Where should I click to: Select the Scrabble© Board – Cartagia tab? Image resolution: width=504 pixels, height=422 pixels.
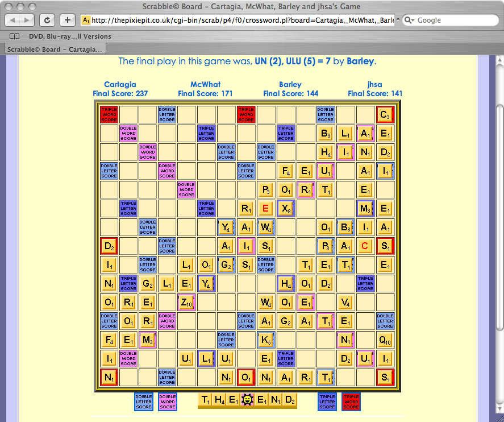[55, 49]
